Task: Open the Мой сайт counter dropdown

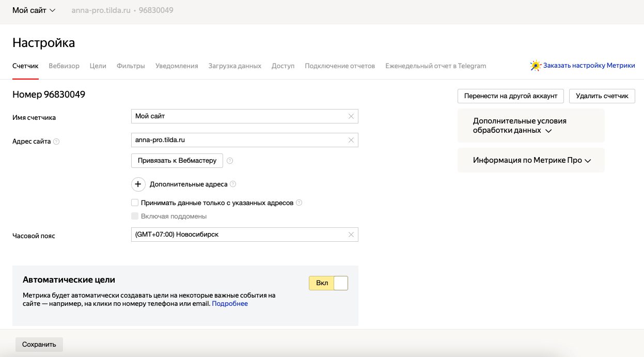Action: tap(34, 10)
